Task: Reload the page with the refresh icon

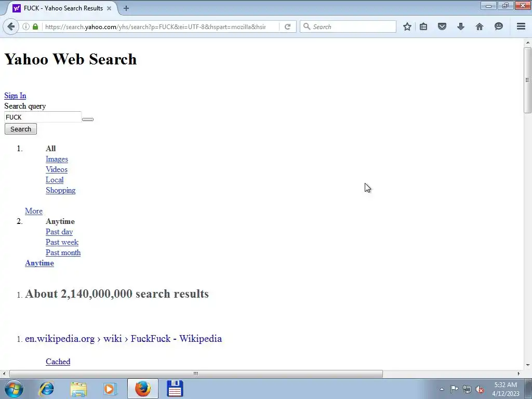Action: click(x=287, y=26)
